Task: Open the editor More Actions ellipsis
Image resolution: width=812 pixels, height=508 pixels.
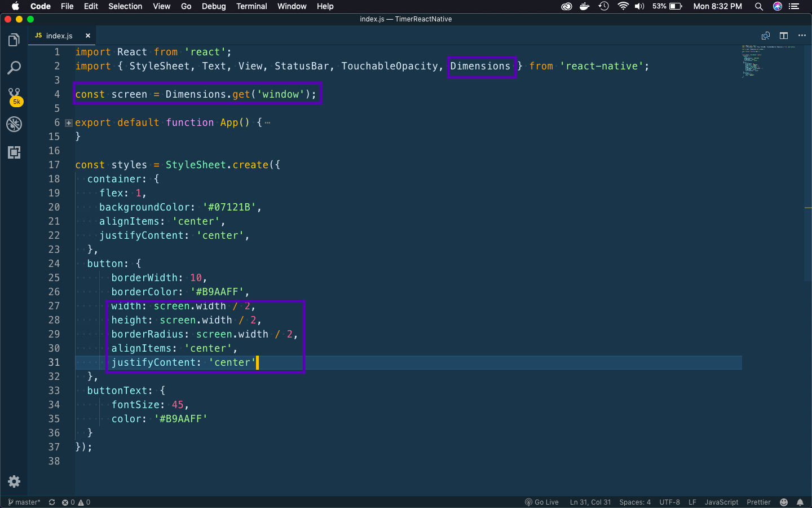Action: tap(802, 36)
